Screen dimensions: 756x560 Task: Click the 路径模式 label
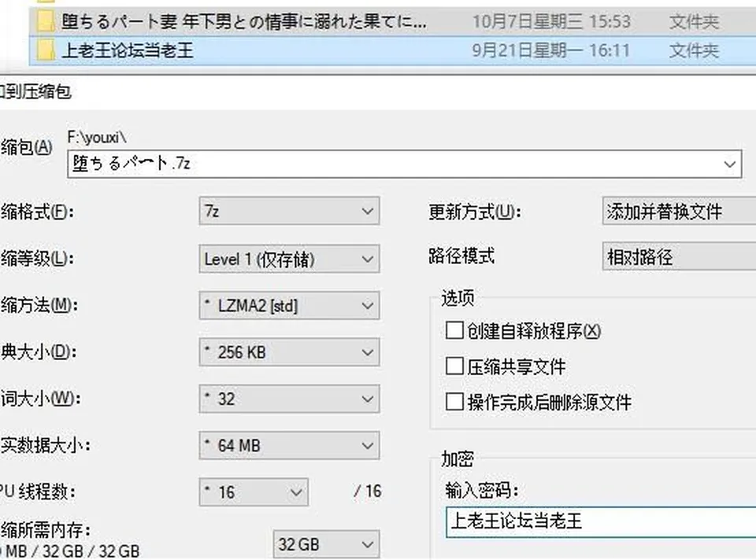tap(461, 256)
